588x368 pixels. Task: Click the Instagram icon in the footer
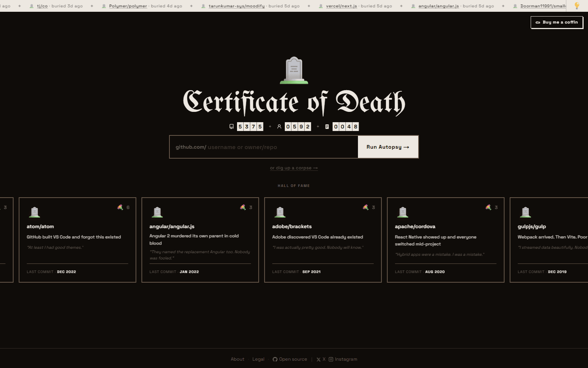(331, 359)
